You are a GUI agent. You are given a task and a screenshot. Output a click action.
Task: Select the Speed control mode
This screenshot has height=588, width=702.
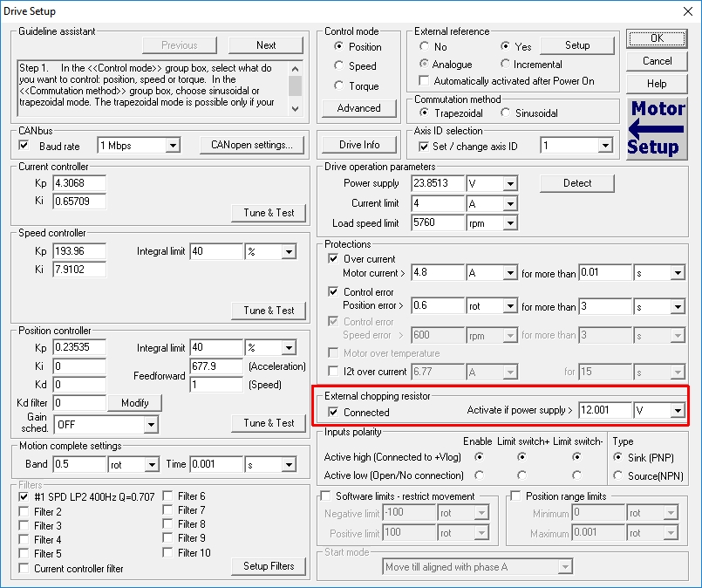[x=339, y=65]
